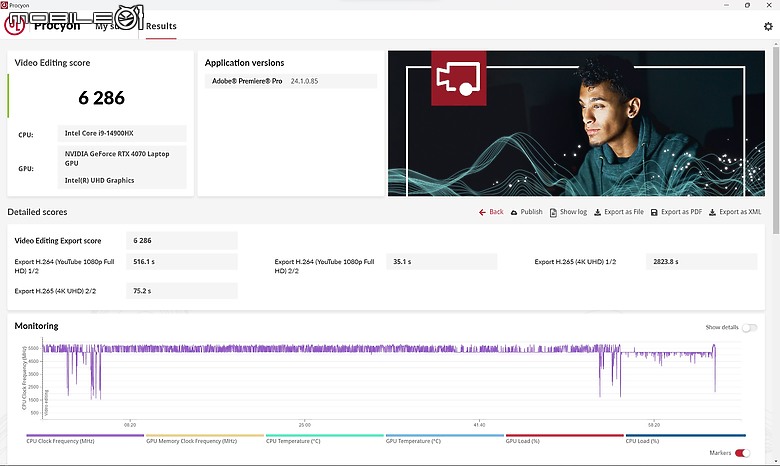Viewport: 780px width, 466px height.
Task: Click the 25:00 time axis label
Action: (304, 425)
